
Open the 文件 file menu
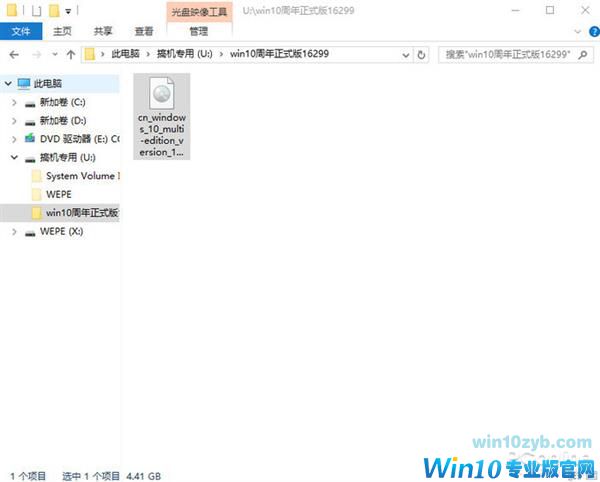pos(21,31)
